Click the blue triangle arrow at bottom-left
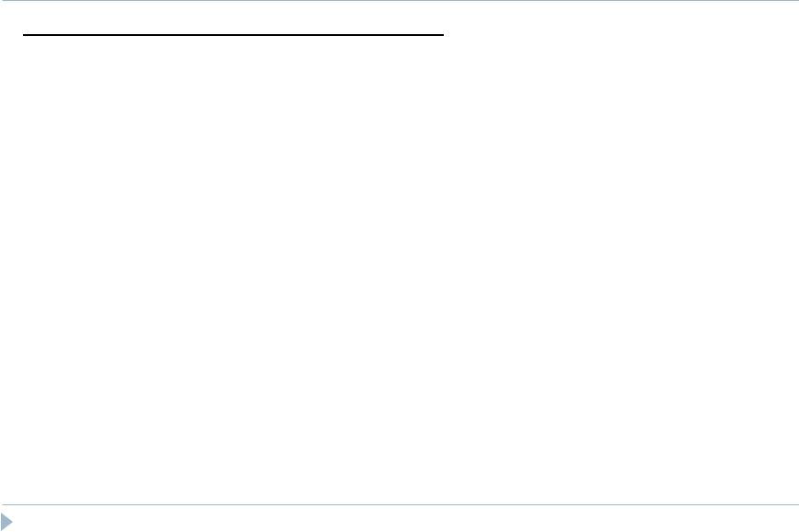 (6, 522)
